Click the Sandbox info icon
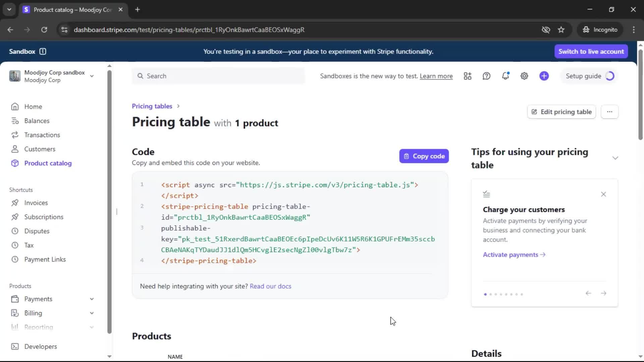644x362 pixels. 43,51
